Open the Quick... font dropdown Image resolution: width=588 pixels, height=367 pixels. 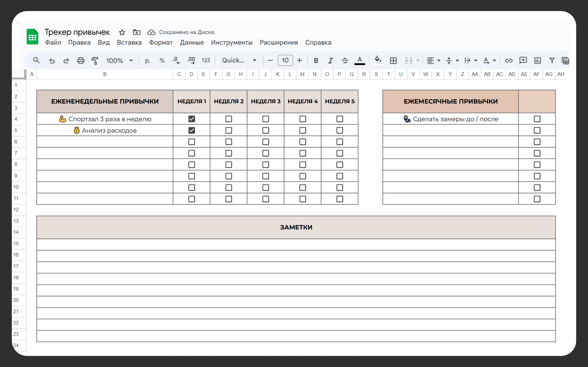pos(239,60)
